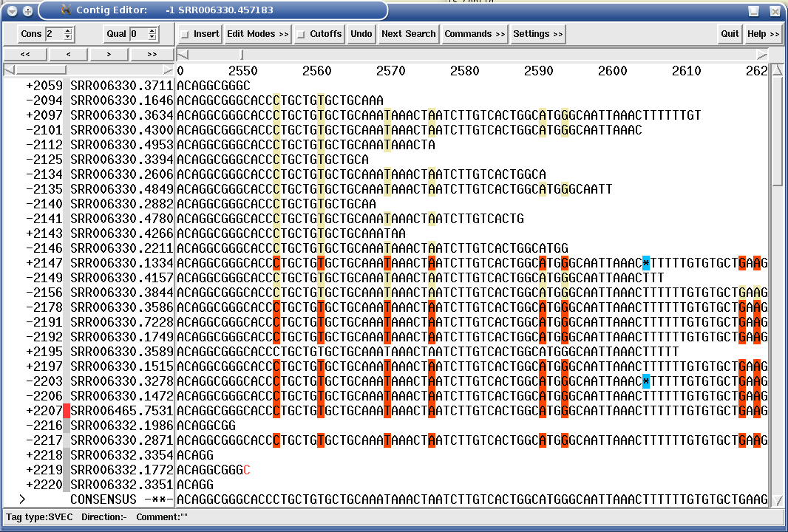Click the Qual value input field
This screenshot has width=788, height=532.
[139, 34]
